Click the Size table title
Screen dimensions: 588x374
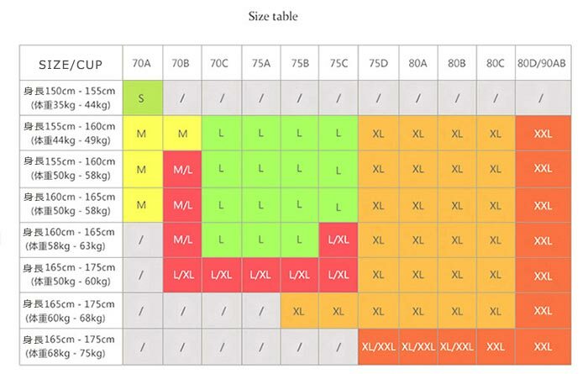pyautogui.click(x=273, y=16)
